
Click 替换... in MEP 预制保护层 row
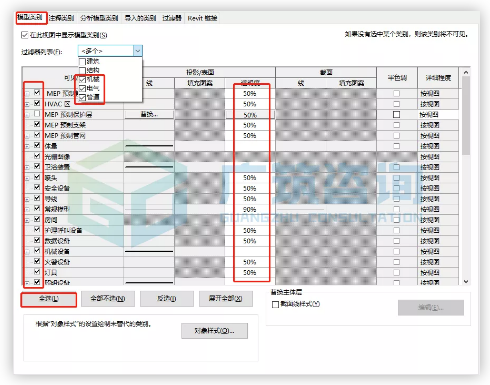[149, 114]
